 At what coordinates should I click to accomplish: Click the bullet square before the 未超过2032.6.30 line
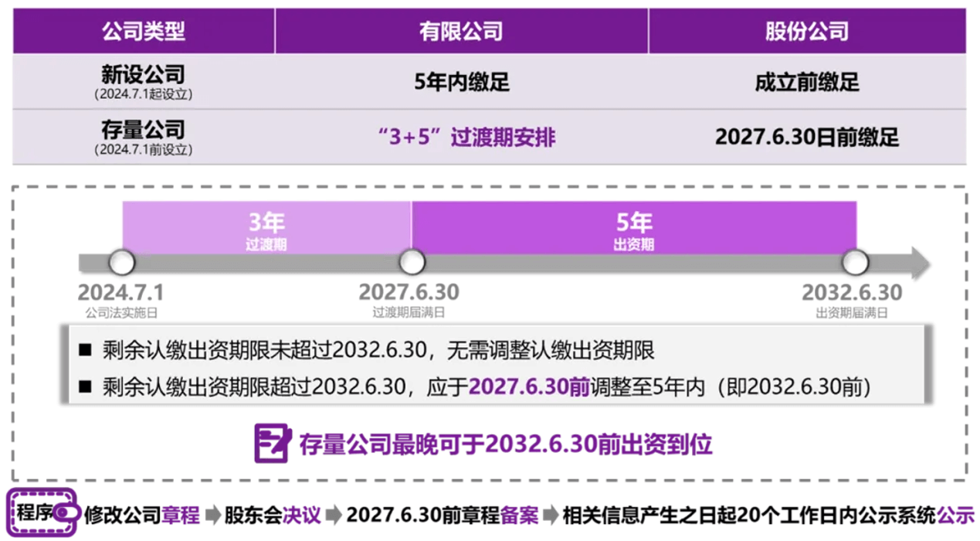click(85, 351)
